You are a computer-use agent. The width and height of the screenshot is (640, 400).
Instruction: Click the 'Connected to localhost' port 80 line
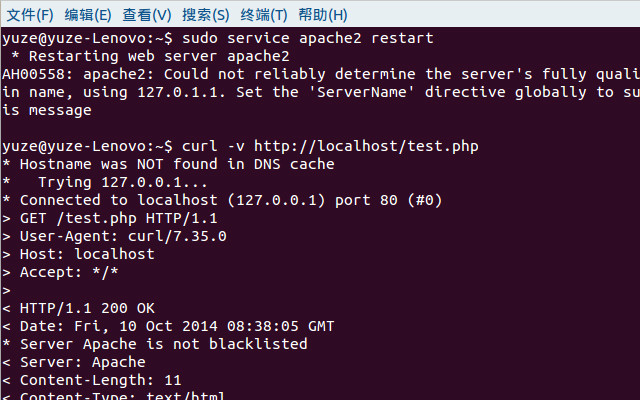[x=222, y=200]
